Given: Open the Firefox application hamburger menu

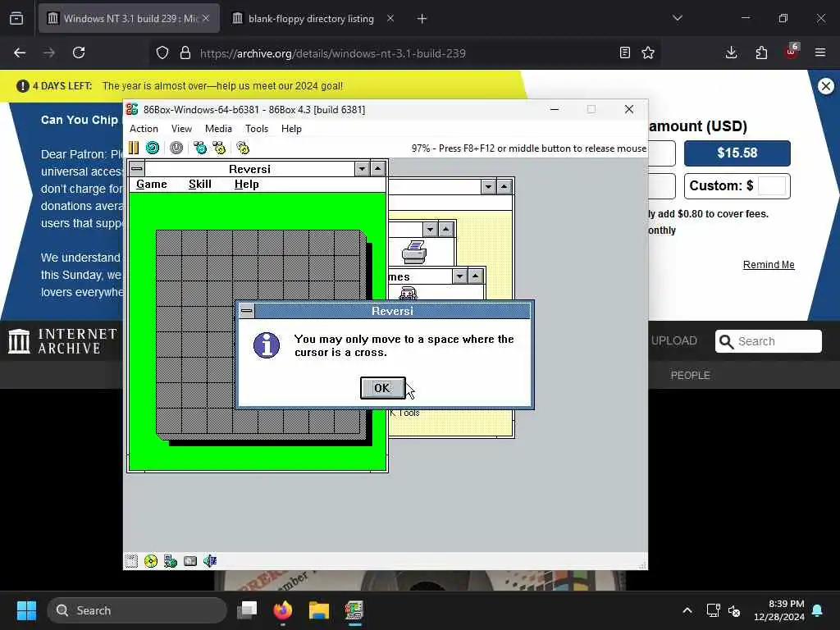Looking at the screenshot, I should click(820, 52).
